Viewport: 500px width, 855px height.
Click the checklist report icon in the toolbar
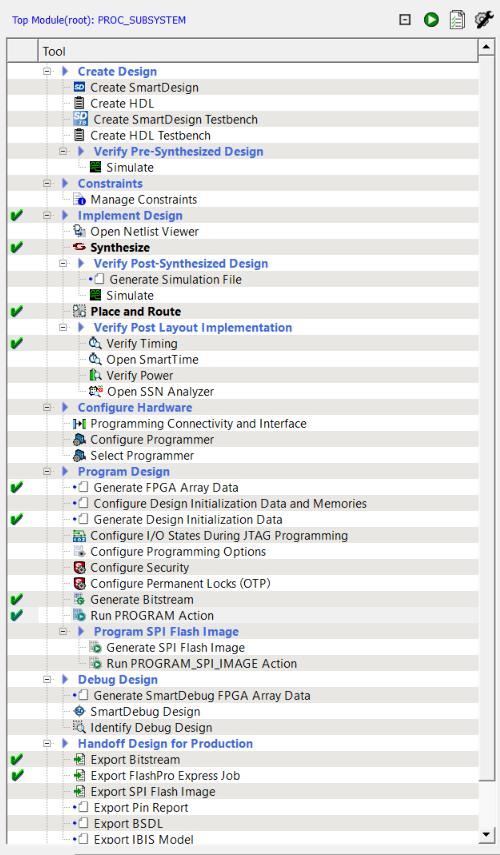[457, 20]
